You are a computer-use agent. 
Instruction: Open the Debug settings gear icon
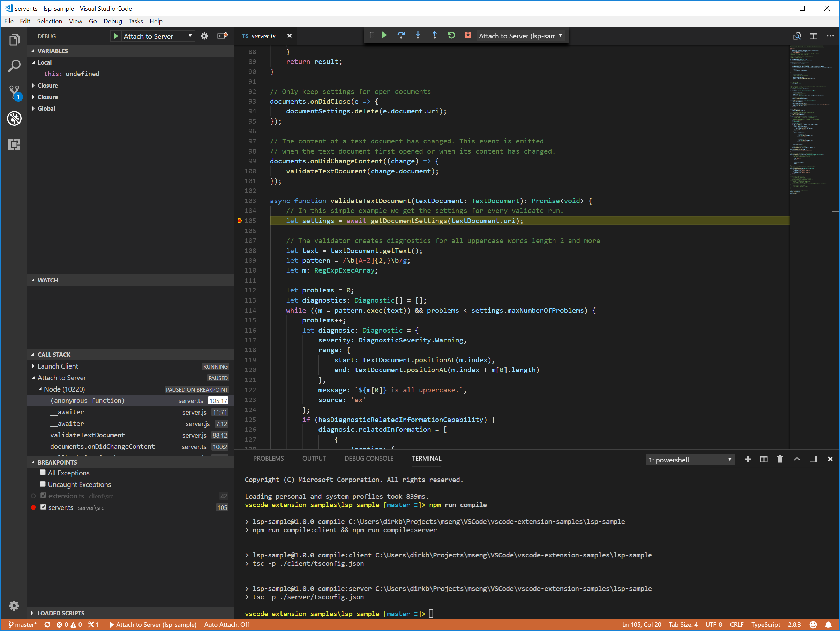(205, 36)
